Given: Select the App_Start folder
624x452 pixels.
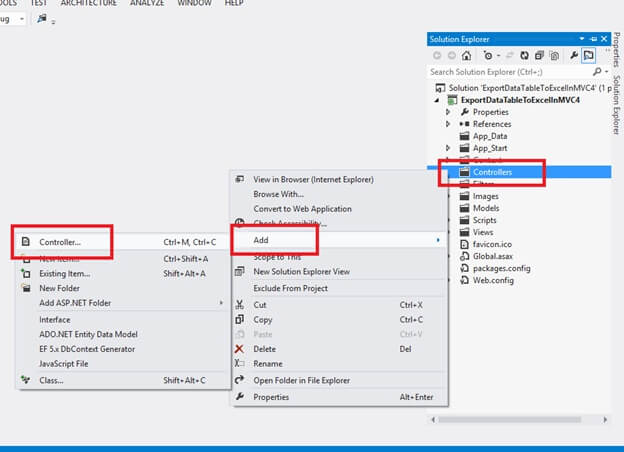Looking at the screenshot, I should (490, 148).
